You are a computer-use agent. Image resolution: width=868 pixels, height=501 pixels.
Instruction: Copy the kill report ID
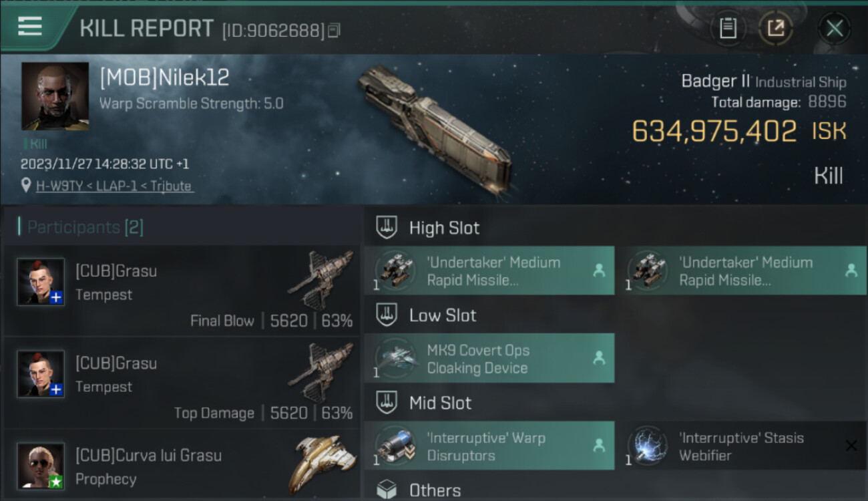[x=334, y=30]
